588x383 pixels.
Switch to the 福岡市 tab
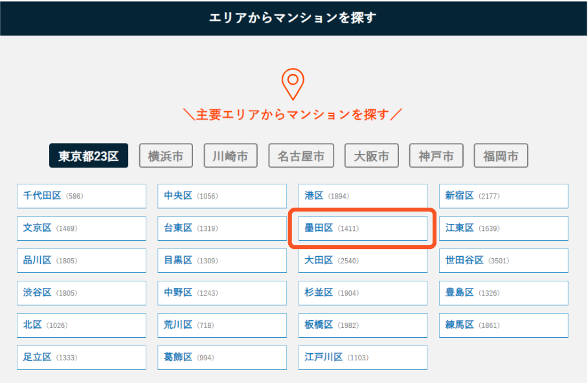click(501, 155)
